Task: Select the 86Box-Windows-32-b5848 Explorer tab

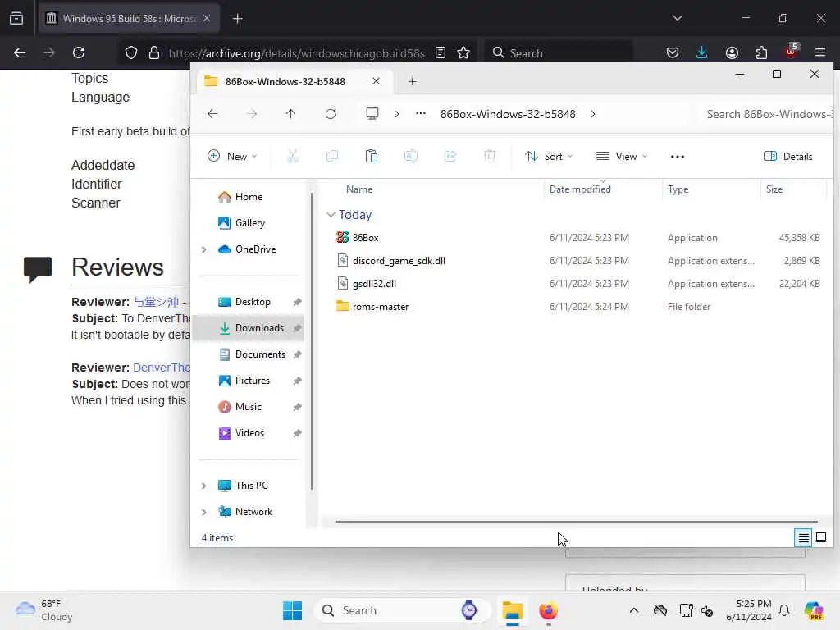Action: (x=294, y=81)
